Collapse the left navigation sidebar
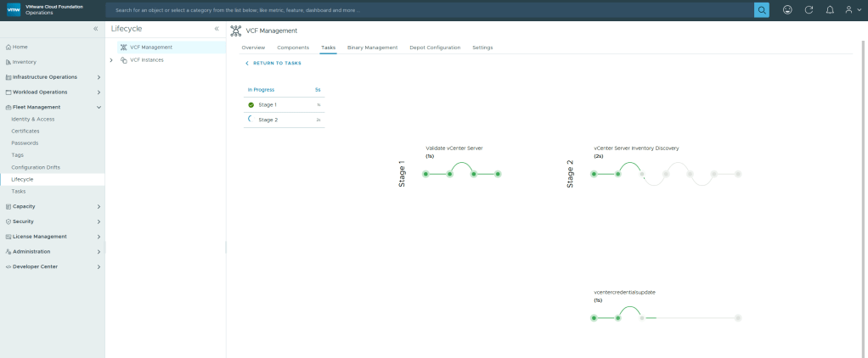The image size is (868, 358). click(95, 29)
